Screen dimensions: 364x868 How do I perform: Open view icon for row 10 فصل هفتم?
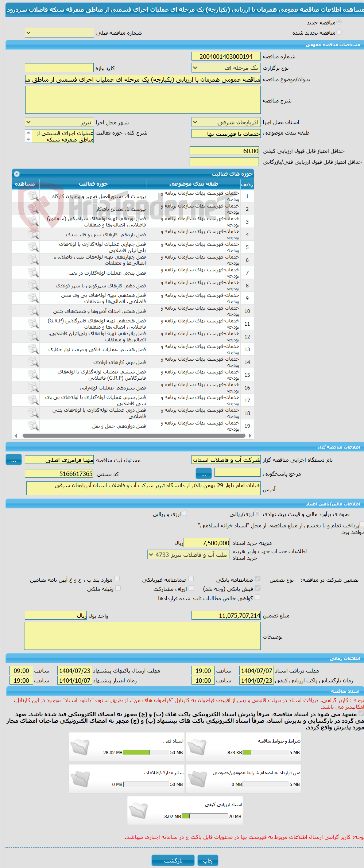[33, 311]
